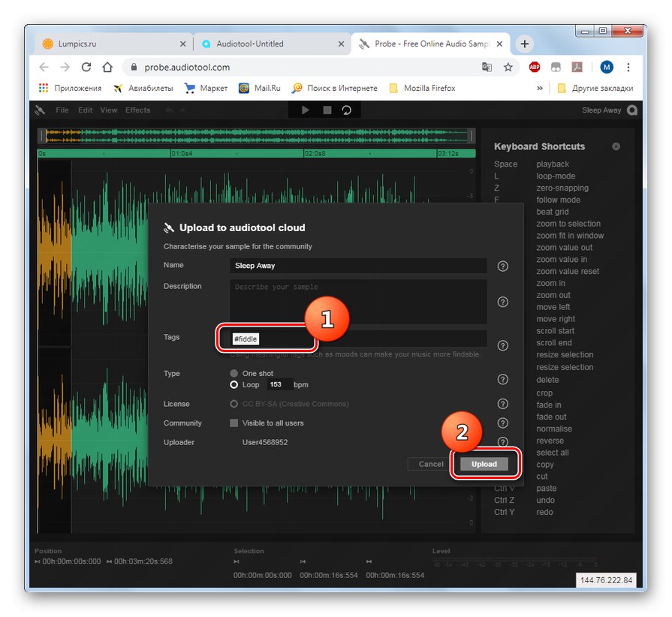Open the View menu in Probe
Screen dimensions: 672x617
tap(109, 110)
